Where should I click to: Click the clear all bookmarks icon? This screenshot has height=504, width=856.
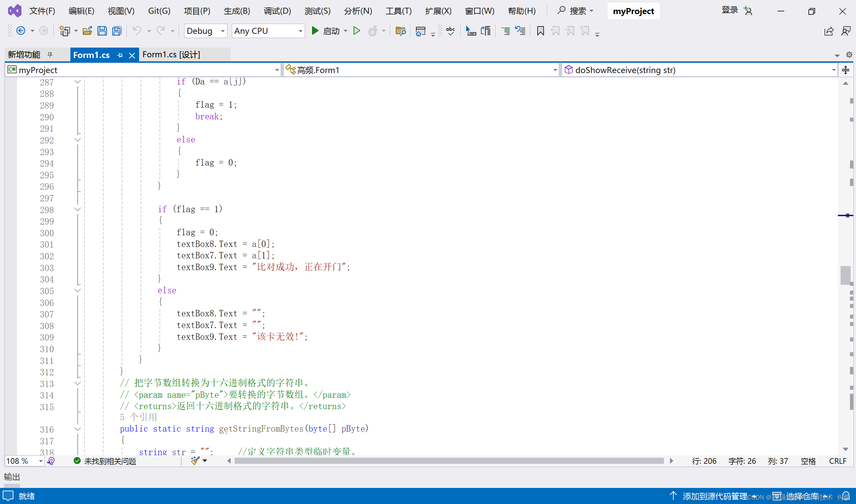click(585, 31)
